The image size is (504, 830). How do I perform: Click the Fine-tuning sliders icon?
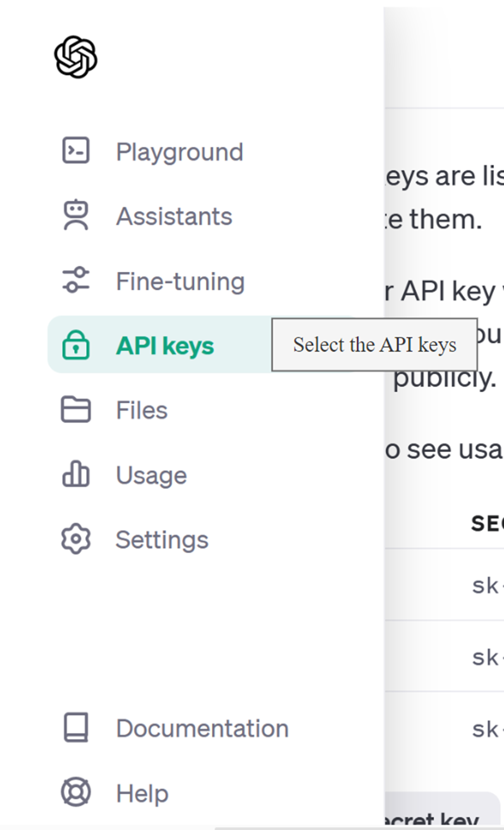[x=76, y=280]
